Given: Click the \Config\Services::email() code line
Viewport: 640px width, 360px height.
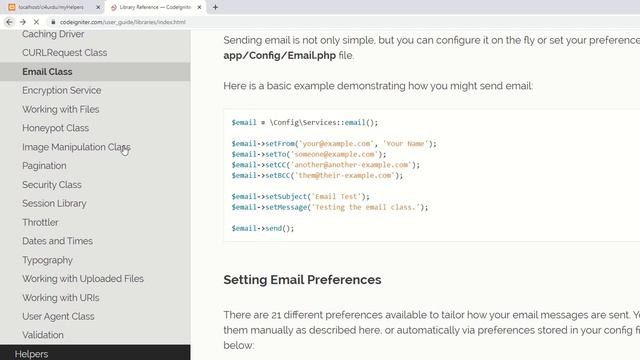Looking at the screenshot, I should [305, 122].
